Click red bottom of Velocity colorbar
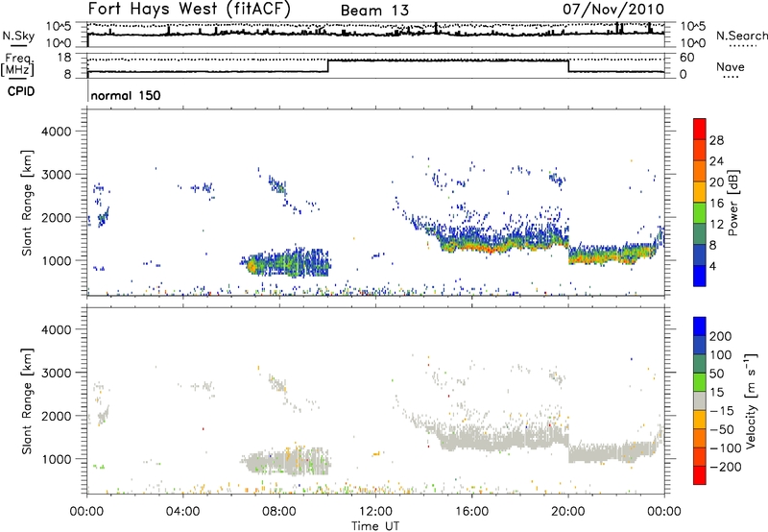The image size is (768, 532). click(x=700, y=475)
